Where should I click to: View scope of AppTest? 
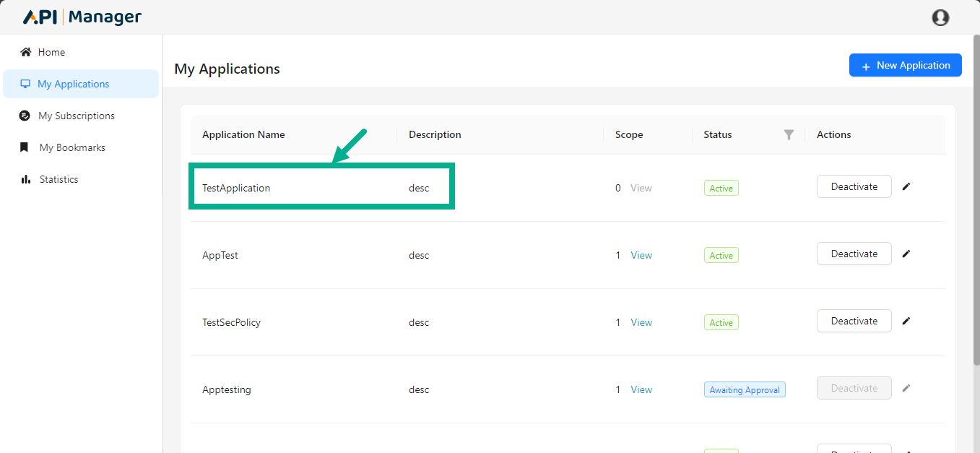click(x=641, y=255)
